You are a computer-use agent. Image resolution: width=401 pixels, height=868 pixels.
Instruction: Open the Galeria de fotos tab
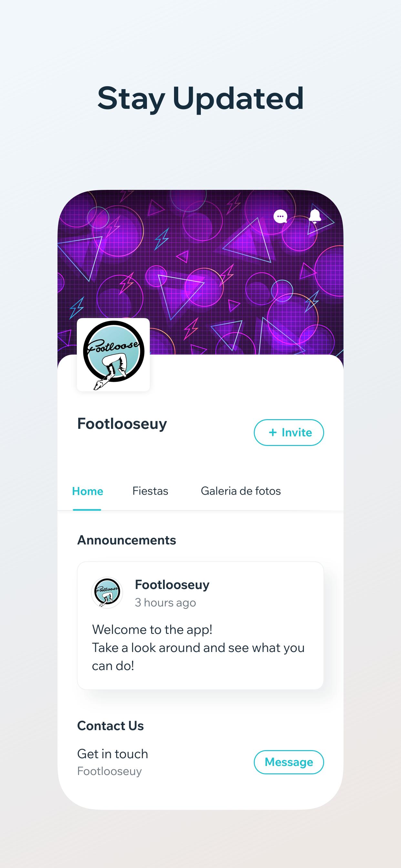[x=241, y=491]
